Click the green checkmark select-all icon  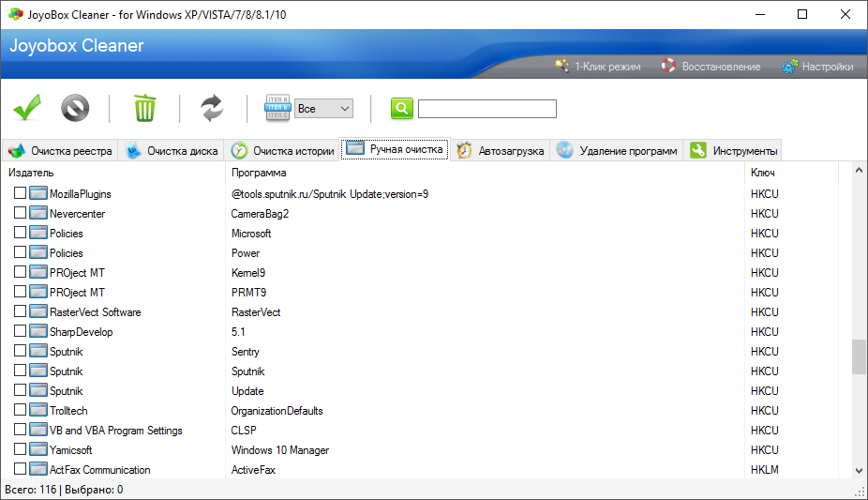[27, 108]
